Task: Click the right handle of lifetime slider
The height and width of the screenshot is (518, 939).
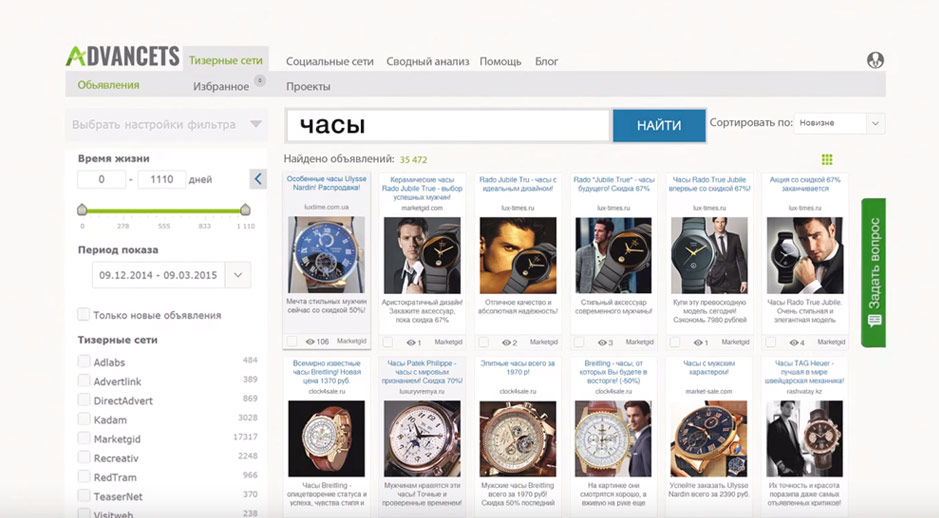Action: tap(245, 209)
